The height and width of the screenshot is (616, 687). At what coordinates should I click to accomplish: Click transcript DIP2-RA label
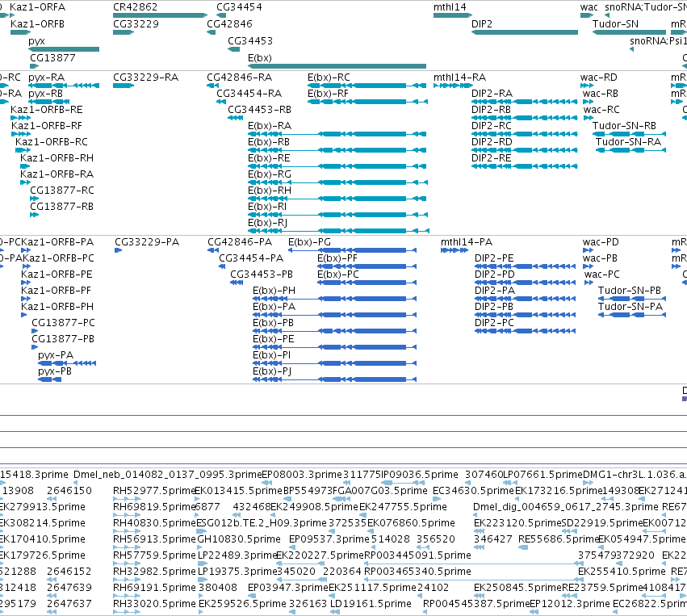tap(492, 94)
